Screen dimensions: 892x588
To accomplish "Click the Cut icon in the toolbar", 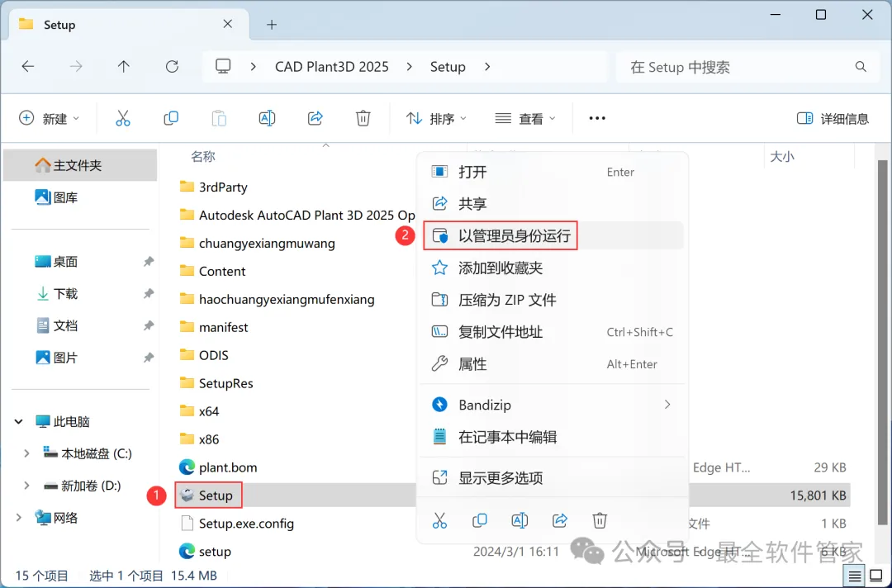I will click(123, 118).
